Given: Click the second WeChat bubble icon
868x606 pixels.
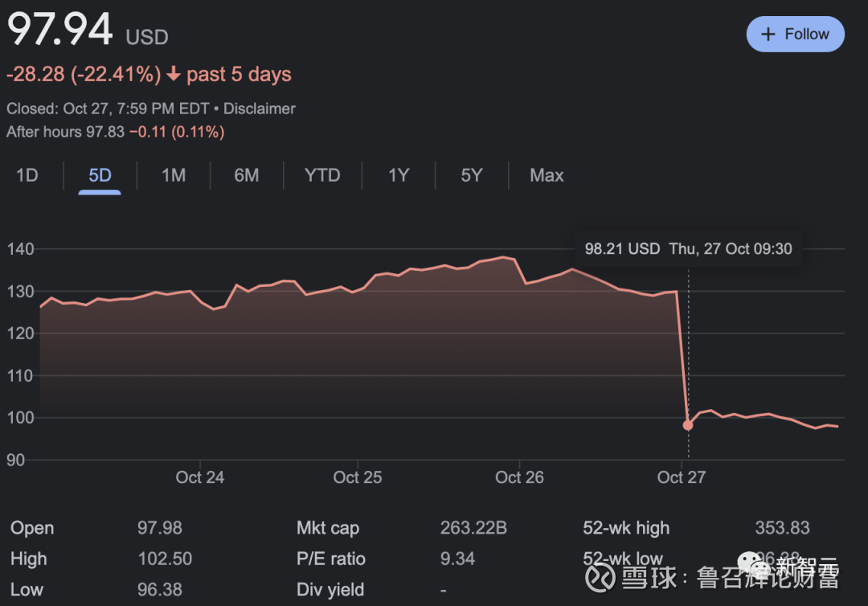Looking at the screenshot, I should click(x=760, y=570).
